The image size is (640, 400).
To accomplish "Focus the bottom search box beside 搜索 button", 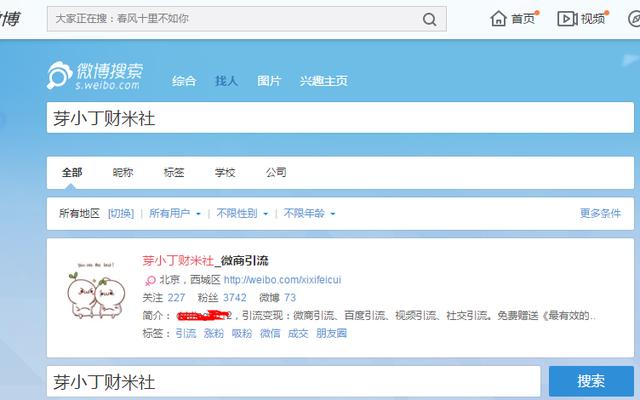I will click(293, 382).
